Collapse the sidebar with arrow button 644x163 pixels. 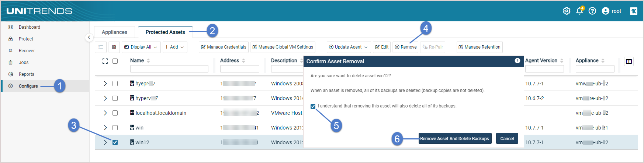click(x=89, y=38)
